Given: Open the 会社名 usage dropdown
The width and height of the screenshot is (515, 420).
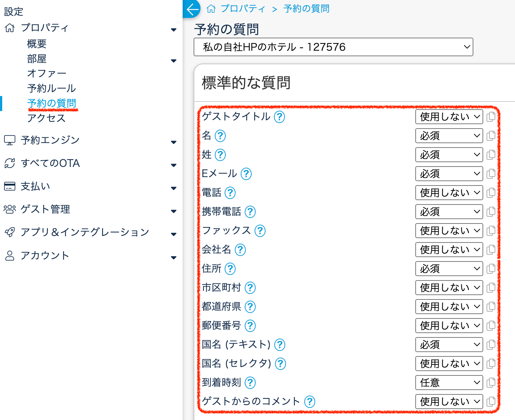Looking at the screenshot, I should point(449,250).
